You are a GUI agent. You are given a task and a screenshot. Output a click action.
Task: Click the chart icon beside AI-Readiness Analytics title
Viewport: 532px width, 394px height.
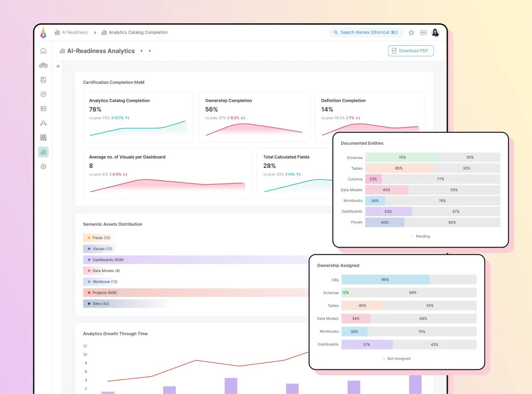click(62, 51)
